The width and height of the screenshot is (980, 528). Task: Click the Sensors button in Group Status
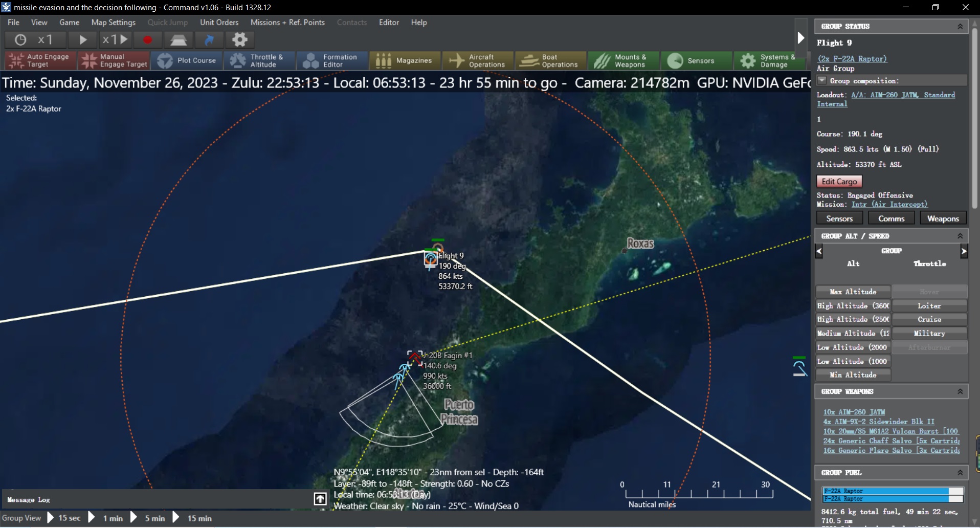[x=839, y=218]
